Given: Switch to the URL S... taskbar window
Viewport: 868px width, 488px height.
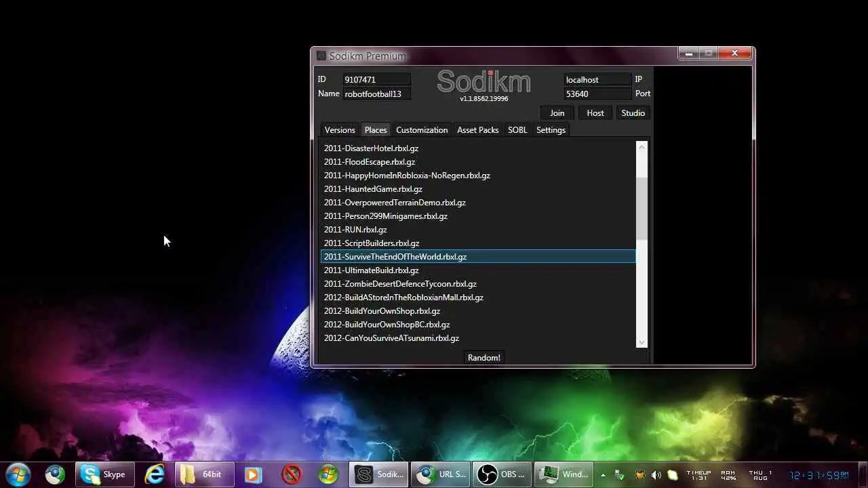Looking at the screenshot, I should tap(441, 474).
